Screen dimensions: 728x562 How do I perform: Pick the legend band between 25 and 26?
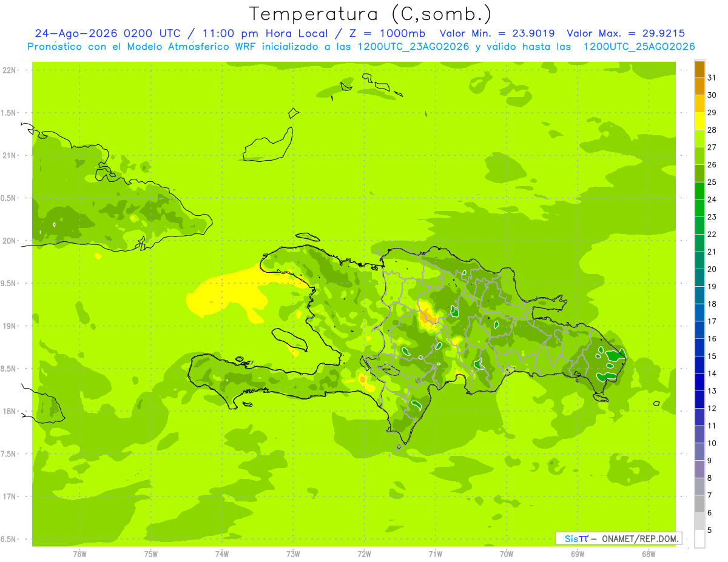pos(699,173)
